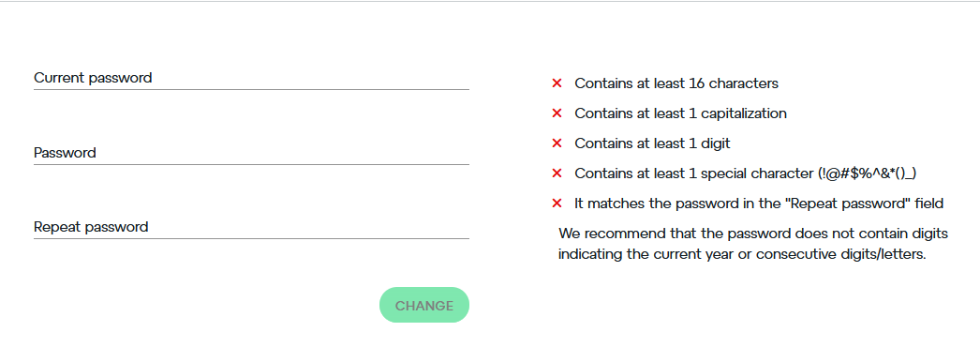Image resolution: width=980 pixels, height=347 pixels.
Task: Select the Repeat password field
Action: [x=251, y=227]
